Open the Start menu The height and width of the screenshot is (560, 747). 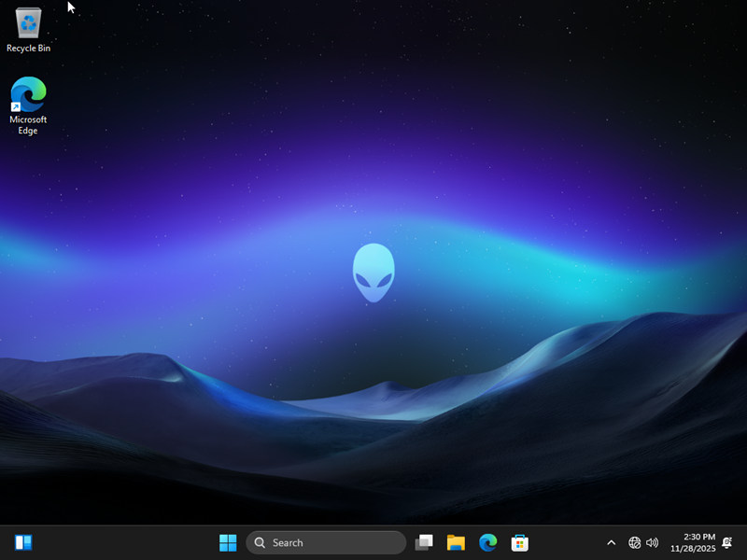coord(227,542)
